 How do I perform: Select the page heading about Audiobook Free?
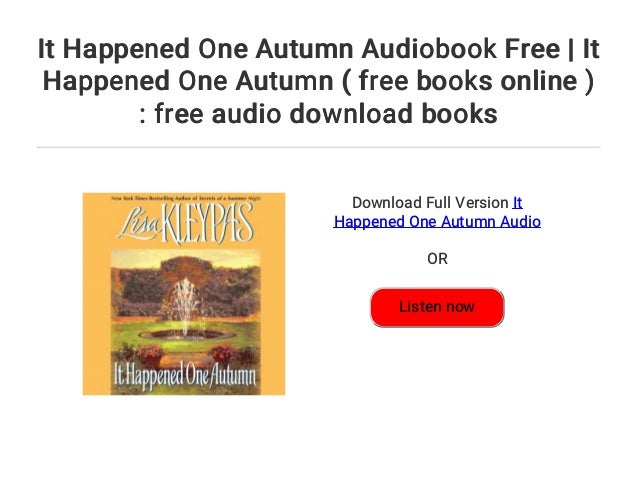point(319,81)
